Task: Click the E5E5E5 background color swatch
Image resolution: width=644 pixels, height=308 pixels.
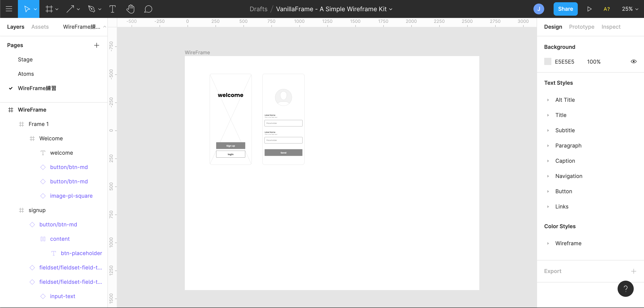Action: 548,62
